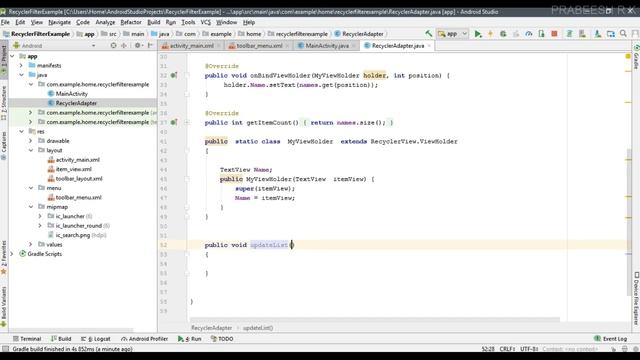
Task: Run the app with green play button
Action: click(x=478, y=34)
